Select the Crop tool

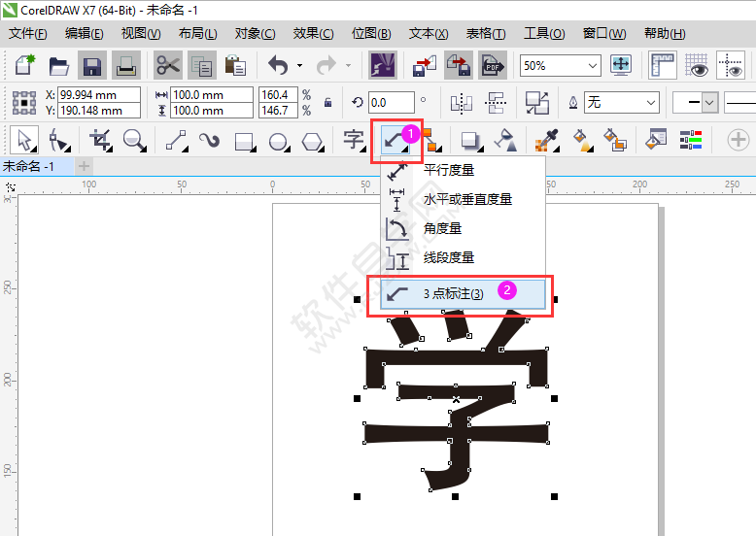(x=101, y=140)
